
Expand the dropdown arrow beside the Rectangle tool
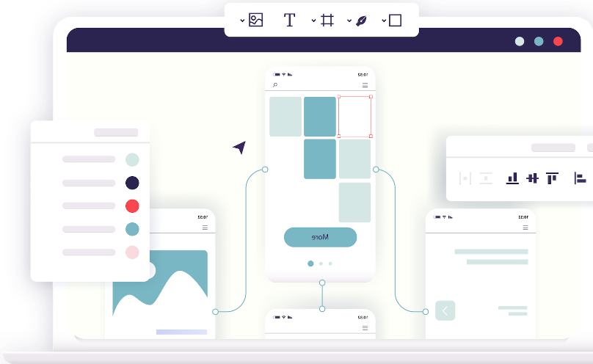click(x=382, y=21)
